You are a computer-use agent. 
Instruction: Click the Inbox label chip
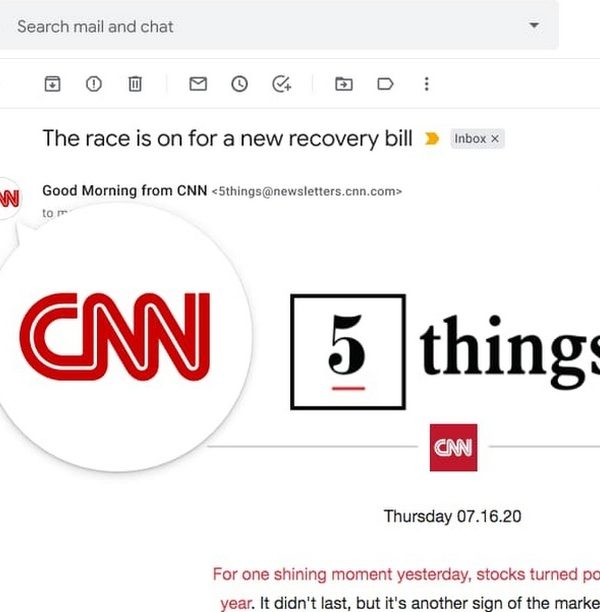470,139
